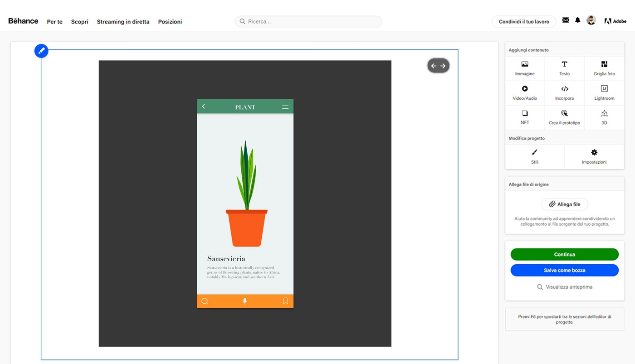Add Video/Audio content
This screenshot has height=364, width=635.
point(525,93)
